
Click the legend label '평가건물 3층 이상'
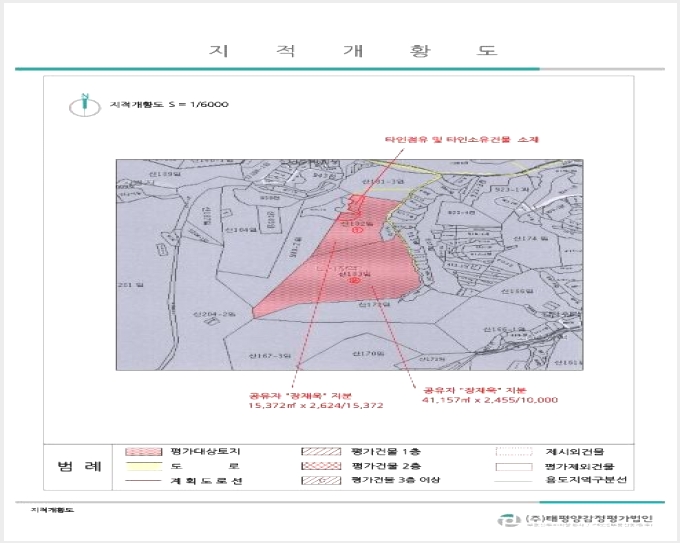(396, 480)
